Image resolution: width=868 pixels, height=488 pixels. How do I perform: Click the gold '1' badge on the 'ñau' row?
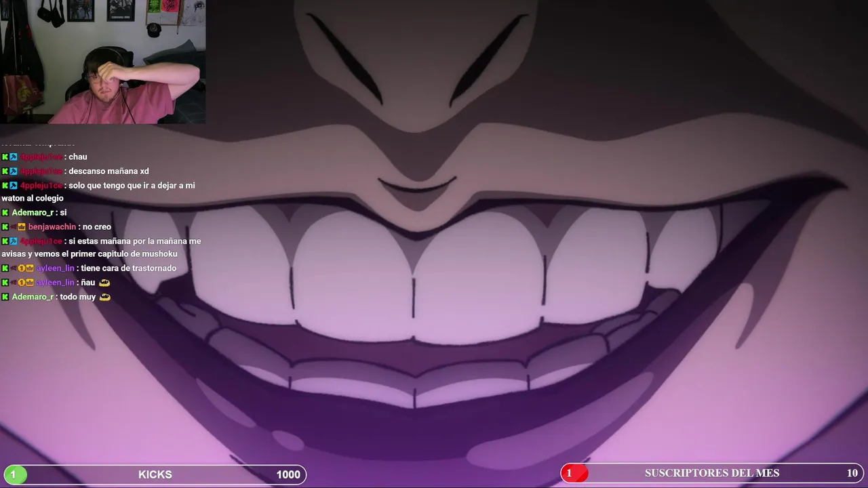point(22,283)
